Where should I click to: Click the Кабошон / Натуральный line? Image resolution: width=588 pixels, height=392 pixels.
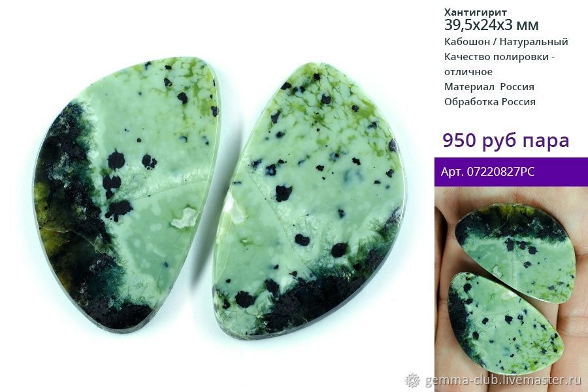click(506, 42)
